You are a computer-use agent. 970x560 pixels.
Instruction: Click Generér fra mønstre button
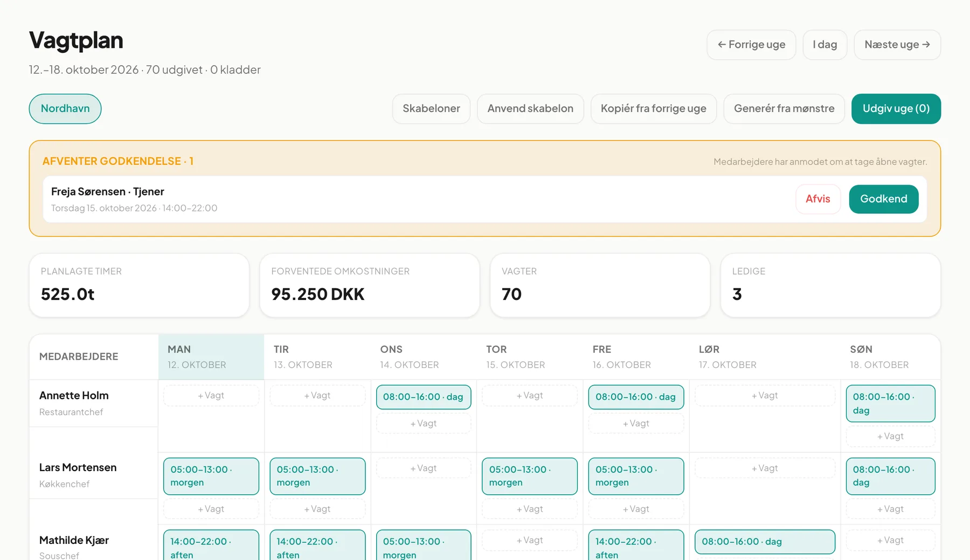784,109
